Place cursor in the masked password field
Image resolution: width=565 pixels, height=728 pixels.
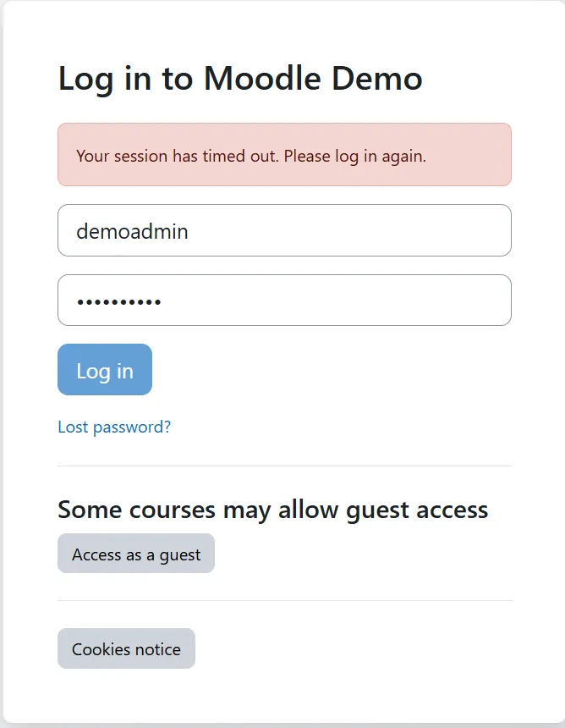tap(284, 300)
